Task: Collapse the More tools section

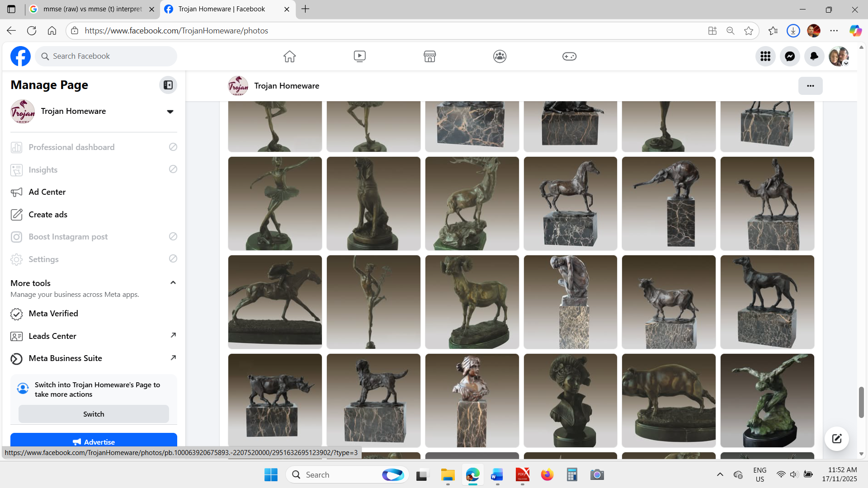Action: point(173,283)
